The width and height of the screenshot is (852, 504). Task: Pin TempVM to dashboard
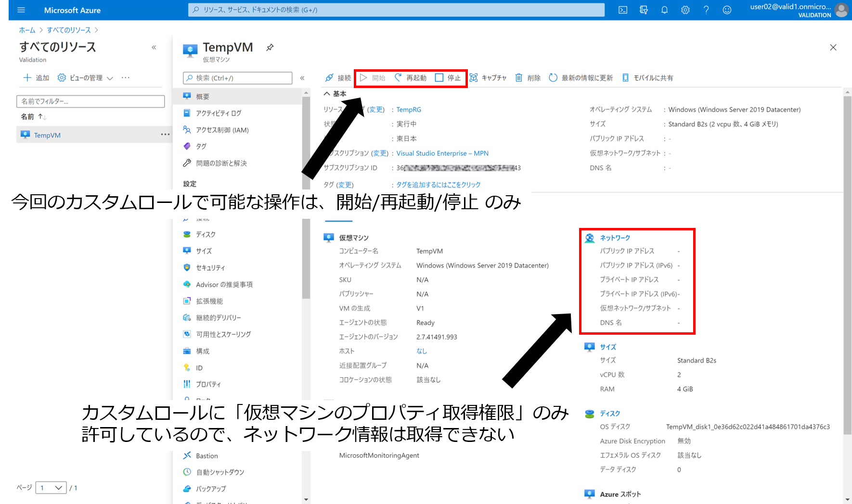tap(270, 47)
